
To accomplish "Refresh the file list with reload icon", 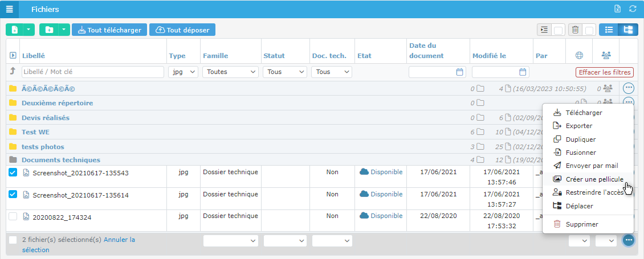I will pos(633,9).
